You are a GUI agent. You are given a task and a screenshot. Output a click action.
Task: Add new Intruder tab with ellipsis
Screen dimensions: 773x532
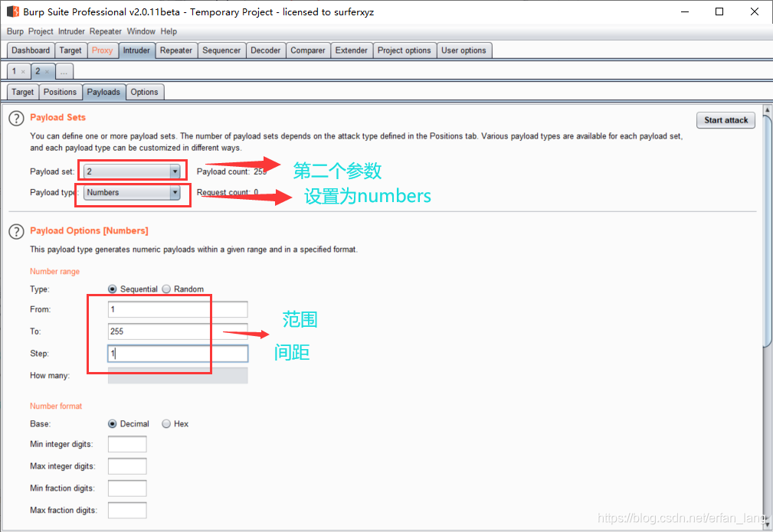[64, 71]
